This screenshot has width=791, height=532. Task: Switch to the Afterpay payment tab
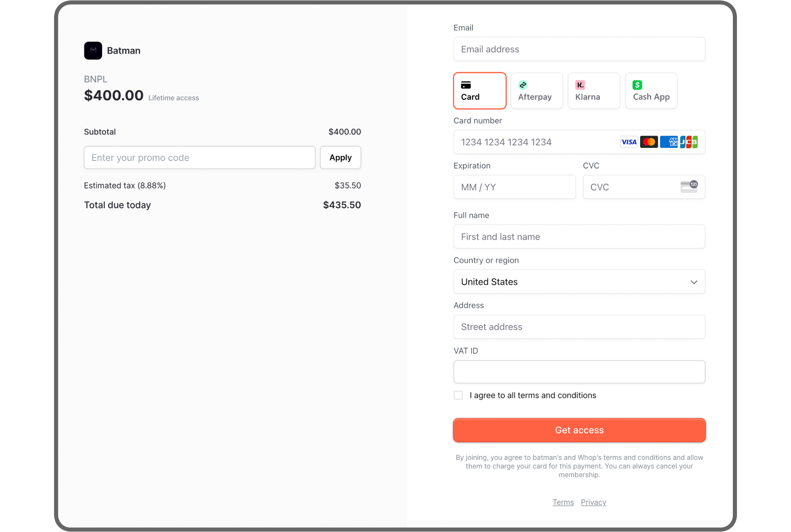click(x=537, y=91)
